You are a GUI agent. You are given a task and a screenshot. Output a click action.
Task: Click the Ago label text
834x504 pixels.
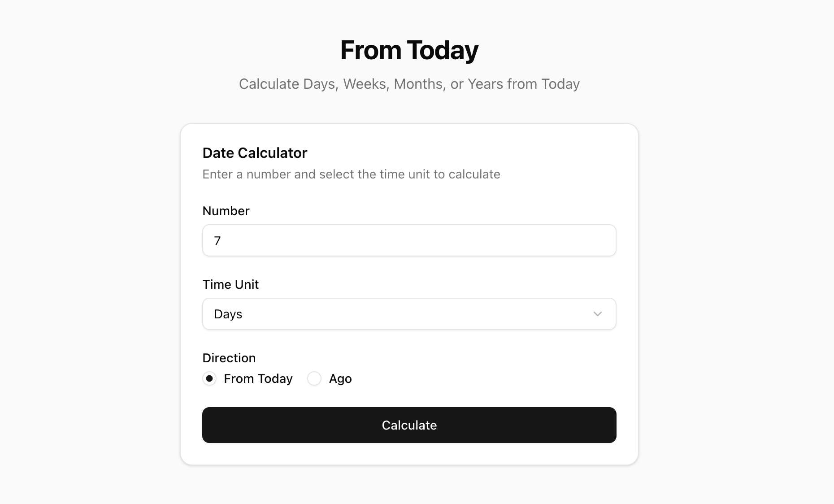[340, 378]
